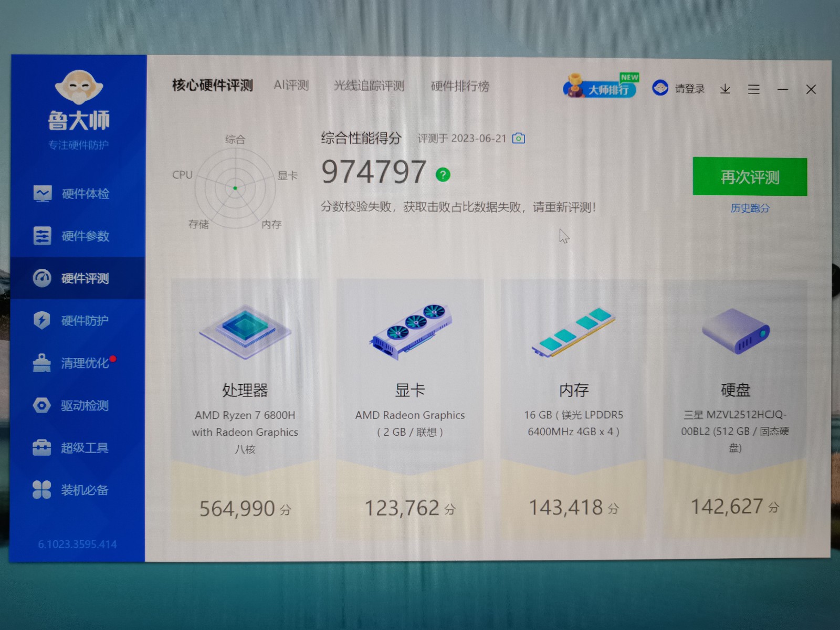Click version number 6.1023.3595.414
The image size is (840, 630).
pos(77,544)
